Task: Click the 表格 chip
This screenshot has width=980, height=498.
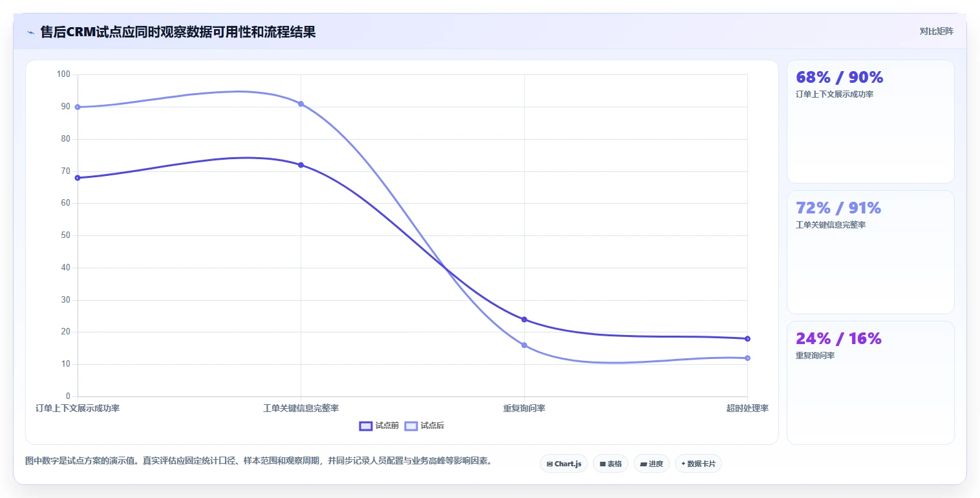Action: [610, 464]
